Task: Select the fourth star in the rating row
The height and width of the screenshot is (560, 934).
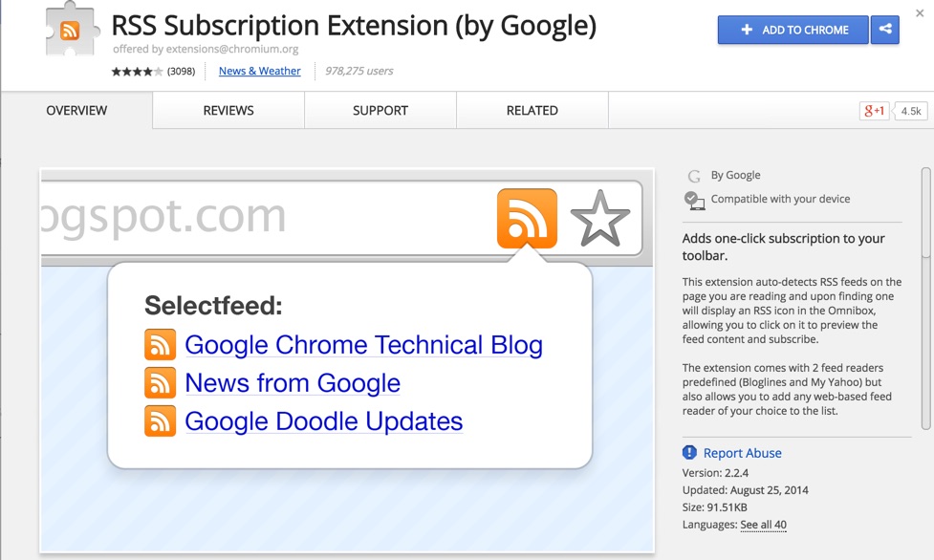Action: point(150,70)
